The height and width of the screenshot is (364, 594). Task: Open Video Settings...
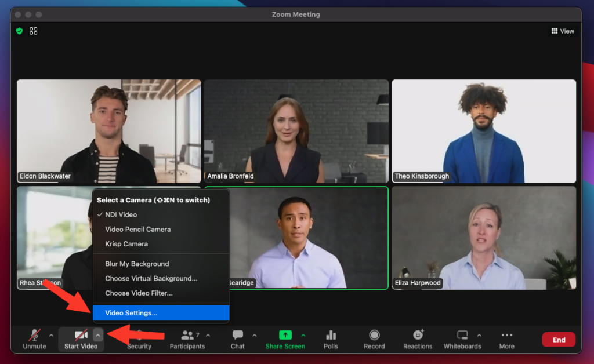pos(161,313)
